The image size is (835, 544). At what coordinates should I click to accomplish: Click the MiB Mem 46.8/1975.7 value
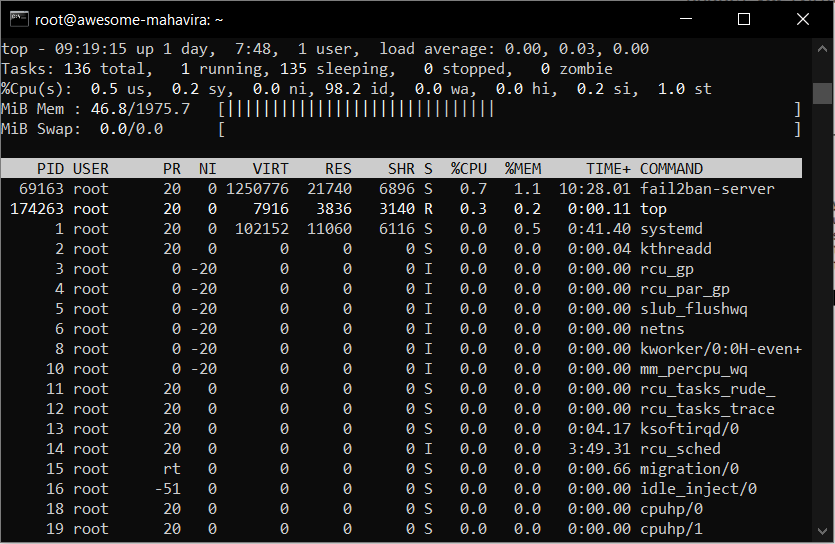(140, 109)
